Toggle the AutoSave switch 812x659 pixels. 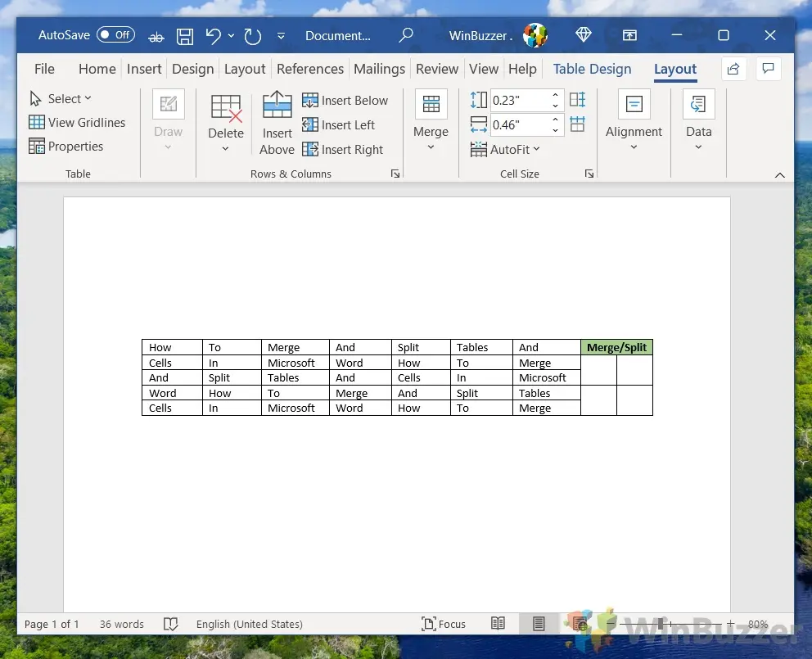(x=115, y=35)
